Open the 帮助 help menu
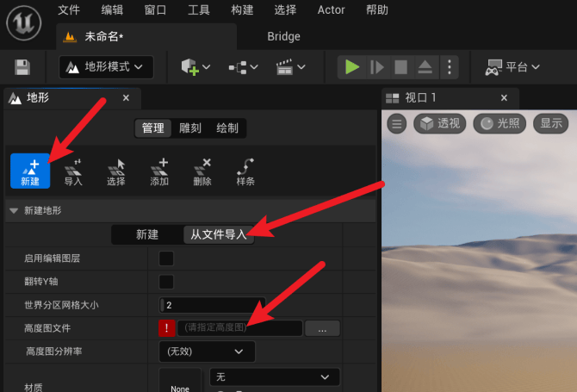This screenshot has height=392, width=577. coord(377,10)
